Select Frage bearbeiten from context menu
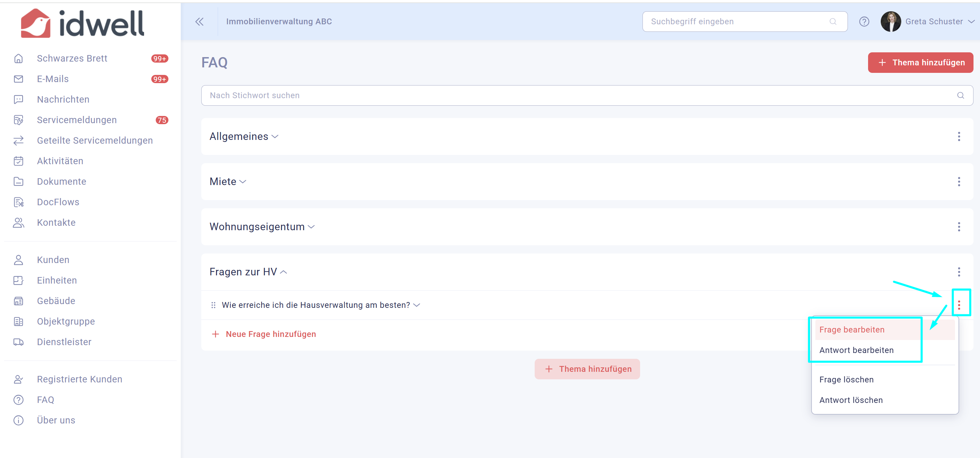 point(851,330)
